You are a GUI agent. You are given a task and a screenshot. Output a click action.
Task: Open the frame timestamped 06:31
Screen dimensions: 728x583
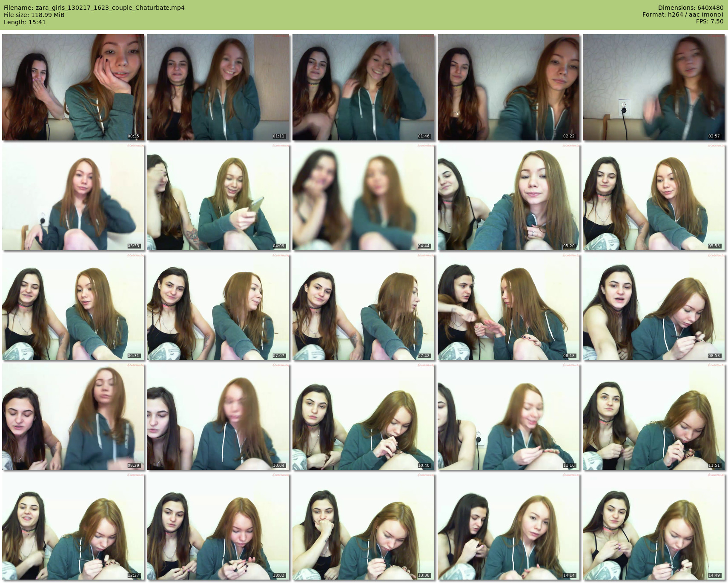tap(73, 307)
